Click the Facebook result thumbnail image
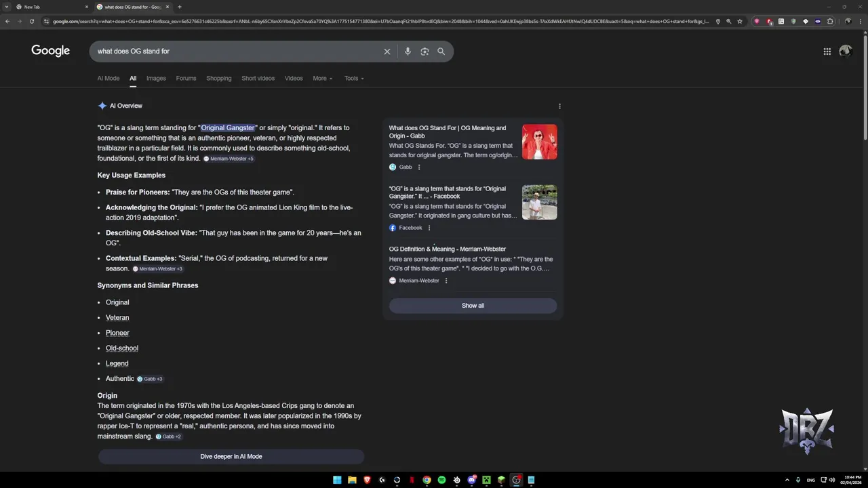The image size is (868, 488). coord(540,202)
